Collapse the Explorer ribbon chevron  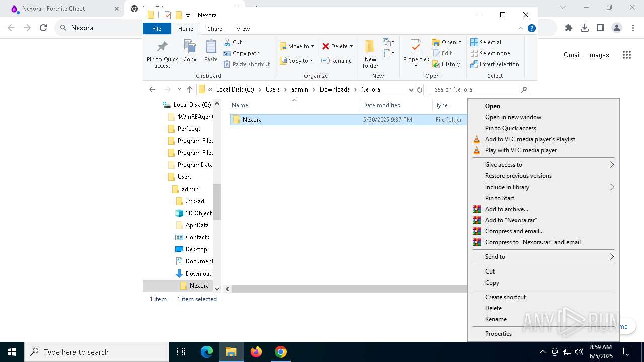pyautogui.click(x=521, y=29)
